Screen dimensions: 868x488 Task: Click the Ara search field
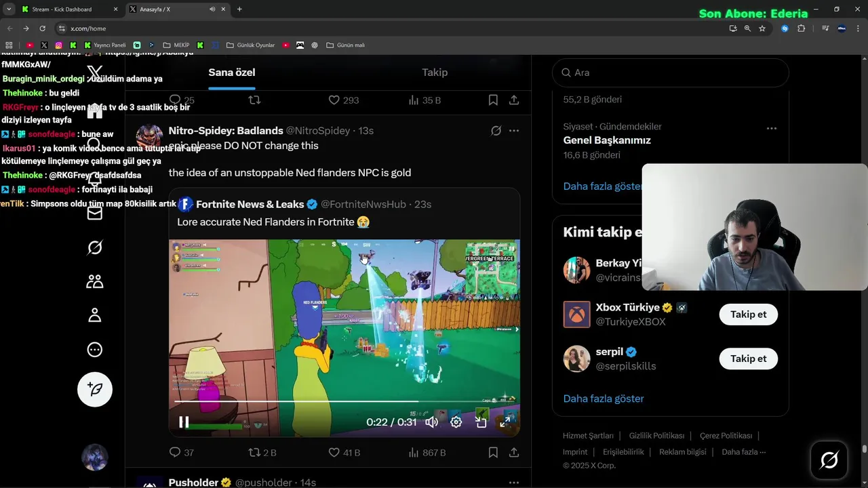(x=671, y=73)
